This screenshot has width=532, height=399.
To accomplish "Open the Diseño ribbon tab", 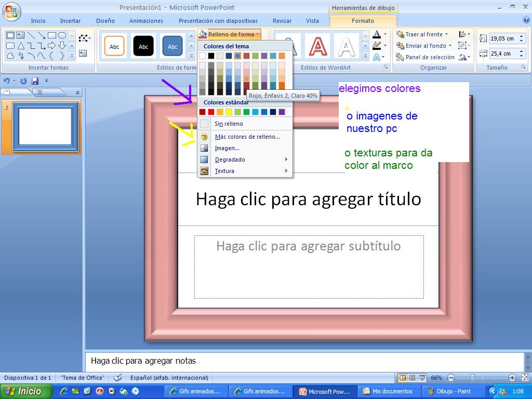I will (105, 21).
